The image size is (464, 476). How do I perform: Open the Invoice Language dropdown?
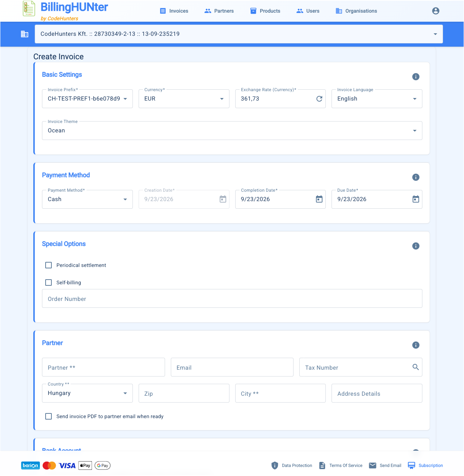tap(377, 99)
